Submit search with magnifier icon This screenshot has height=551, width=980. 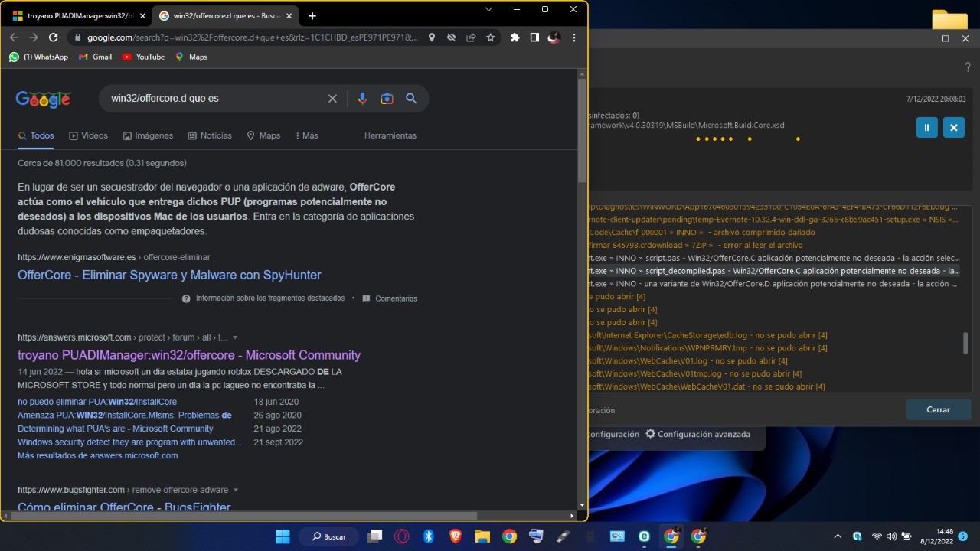point(411,98)
